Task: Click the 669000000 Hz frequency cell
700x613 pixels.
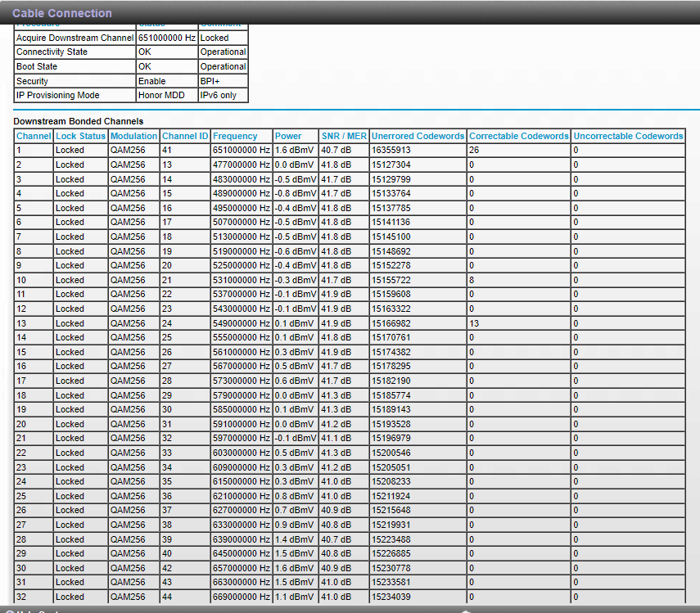Action: point(241,597)
